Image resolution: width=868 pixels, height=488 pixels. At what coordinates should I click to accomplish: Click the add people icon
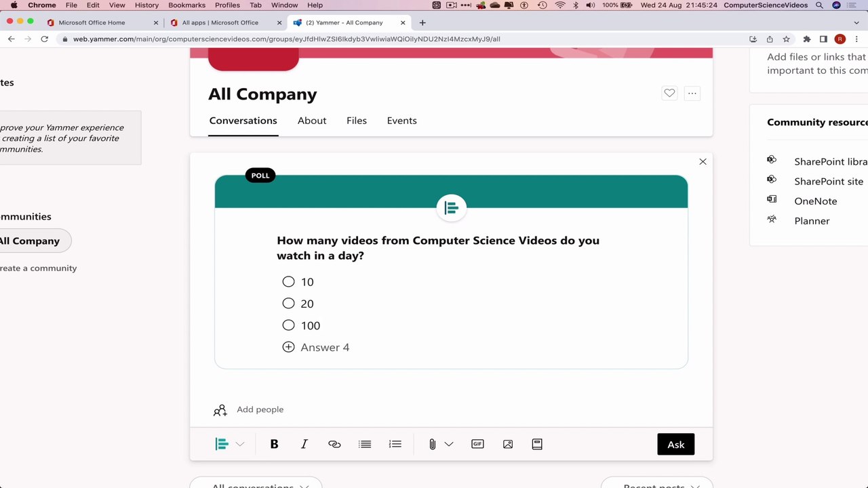(x=220, y=410)
